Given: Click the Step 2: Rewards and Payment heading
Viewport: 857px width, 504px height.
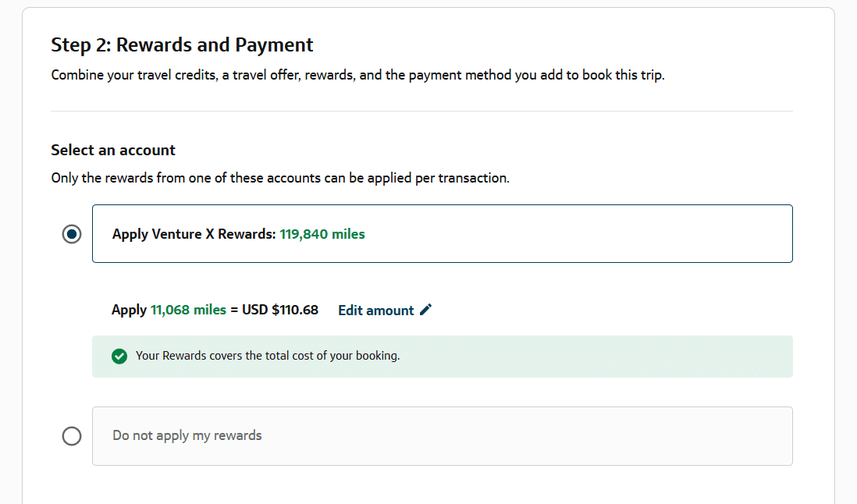Looking at the screenshot, I should (x=182, y=45).
